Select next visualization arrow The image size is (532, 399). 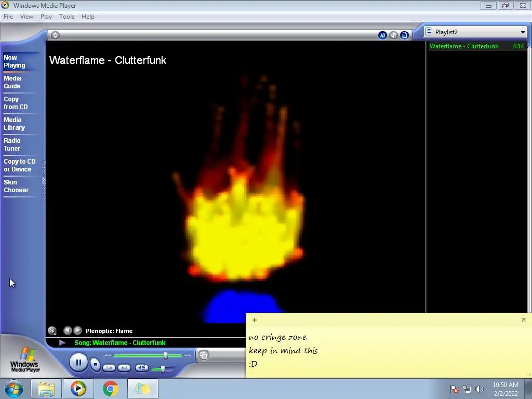[78, 330]
